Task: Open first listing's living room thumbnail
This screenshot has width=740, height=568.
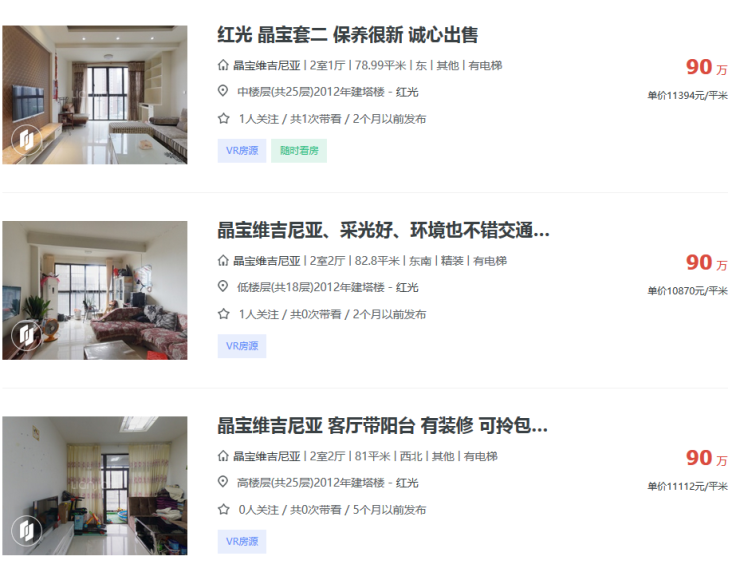Action: pos(95,95)
